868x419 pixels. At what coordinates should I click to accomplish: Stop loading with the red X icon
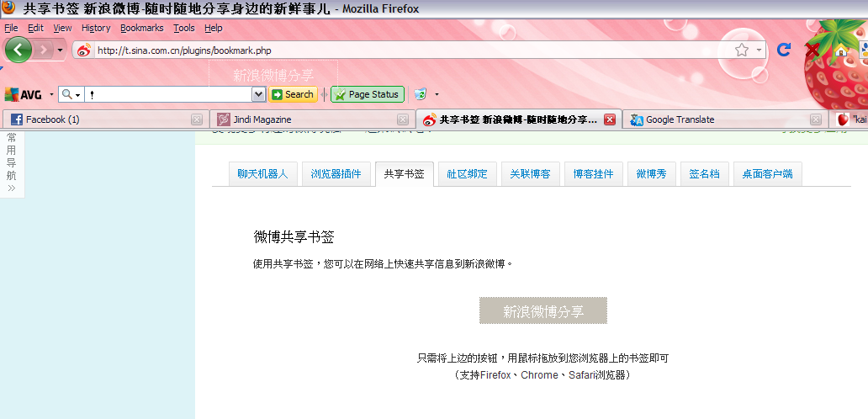pos(812,50)
